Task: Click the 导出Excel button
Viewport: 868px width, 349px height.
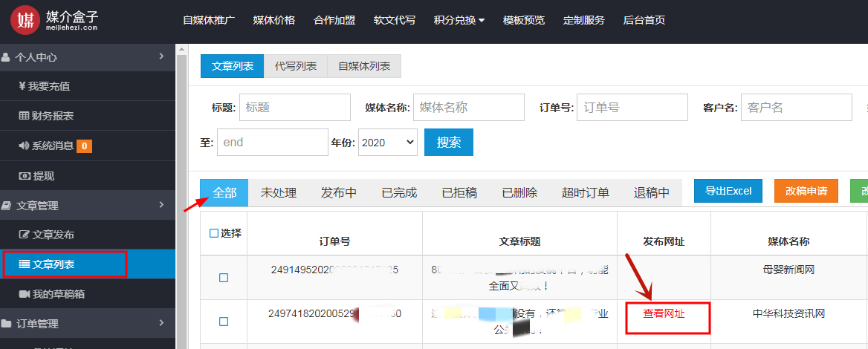Action: (728, 192)
